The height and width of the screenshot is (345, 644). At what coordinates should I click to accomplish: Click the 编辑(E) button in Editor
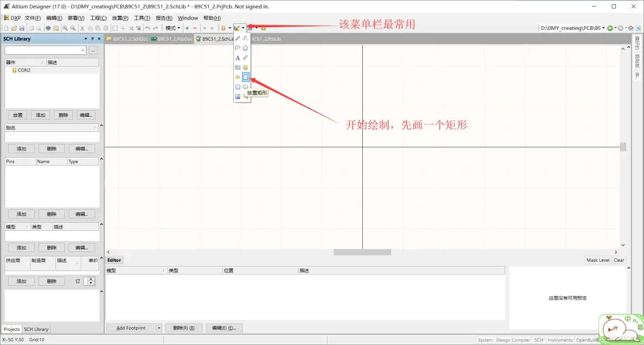pyautogui.click(x=224, y=328)
